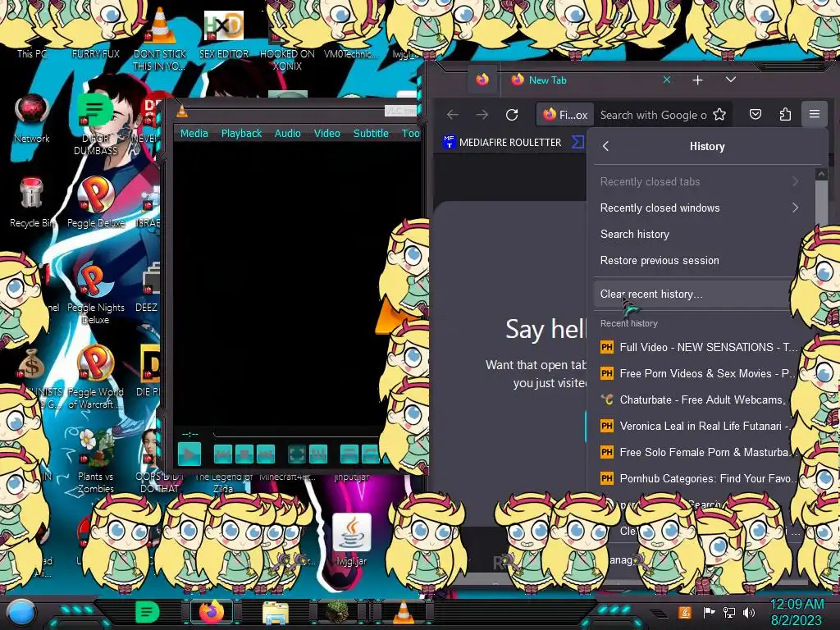Choose Clear recent history…

pyautogui.click(x=694, y=294)
